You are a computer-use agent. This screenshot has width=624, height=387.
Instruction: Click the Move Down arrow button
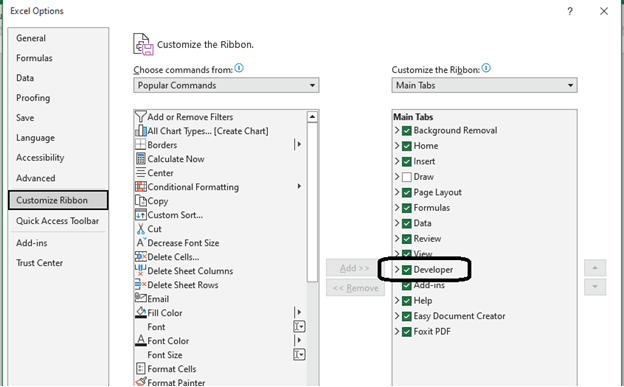(x=595, y=287)
